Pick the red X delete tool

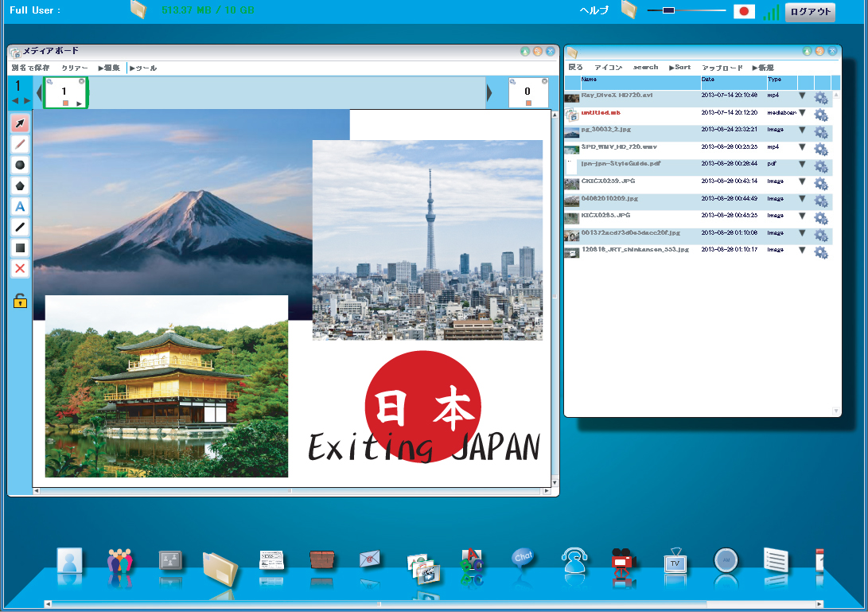pyautogui.click(x=21, y=268)
